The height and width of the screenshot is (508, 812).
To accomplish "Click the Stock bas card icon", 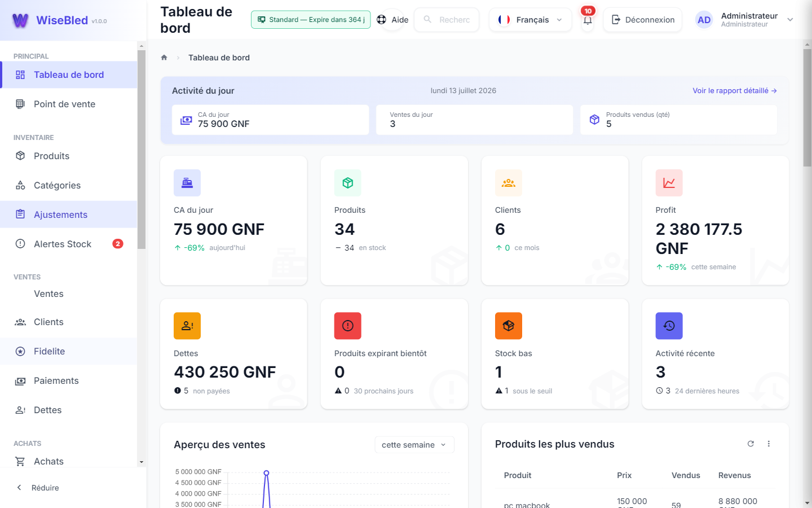I will 509,326.
